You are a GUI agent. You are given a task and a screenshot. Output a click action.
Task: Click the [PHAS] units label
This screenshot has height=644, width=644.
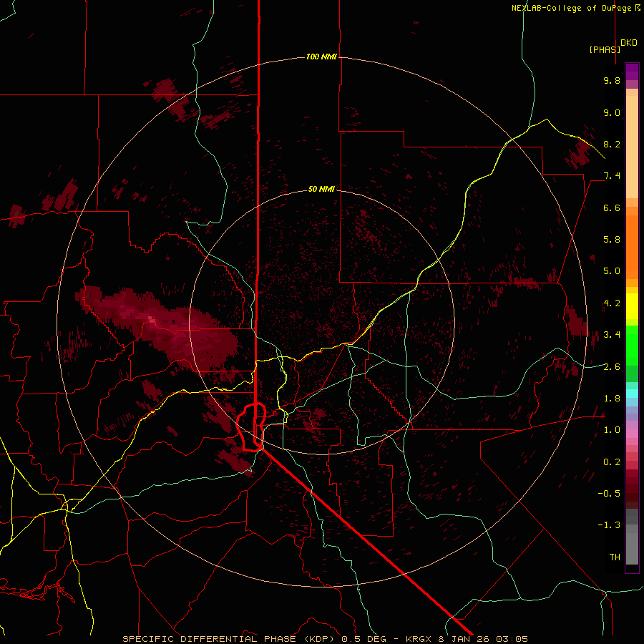pyautogui.click(x=605, y=49)
